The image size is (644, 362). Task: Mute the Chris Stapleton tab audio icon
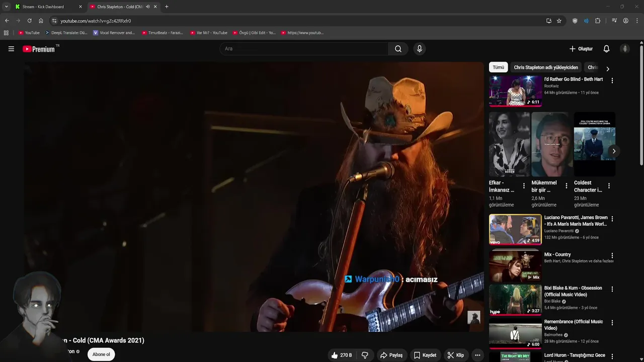pos(147,7)
